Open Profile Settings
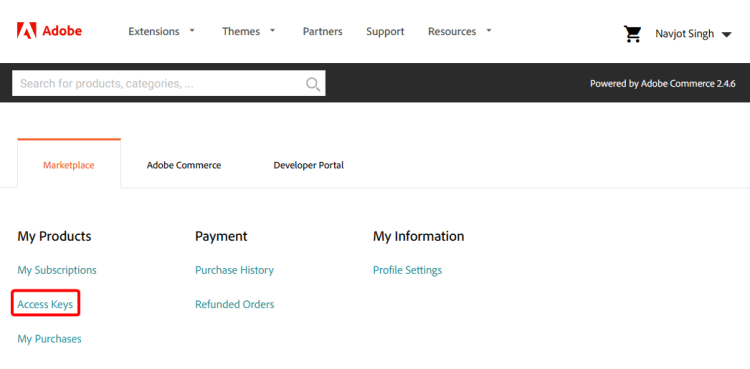 pos(408,270)
